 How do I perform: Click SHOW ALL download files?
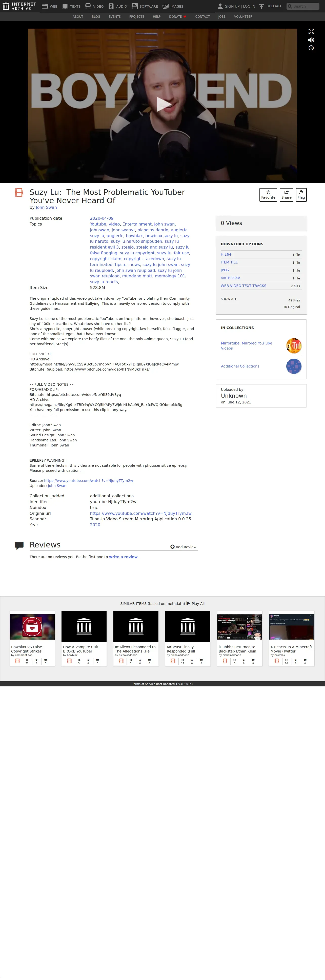[229, 299]
